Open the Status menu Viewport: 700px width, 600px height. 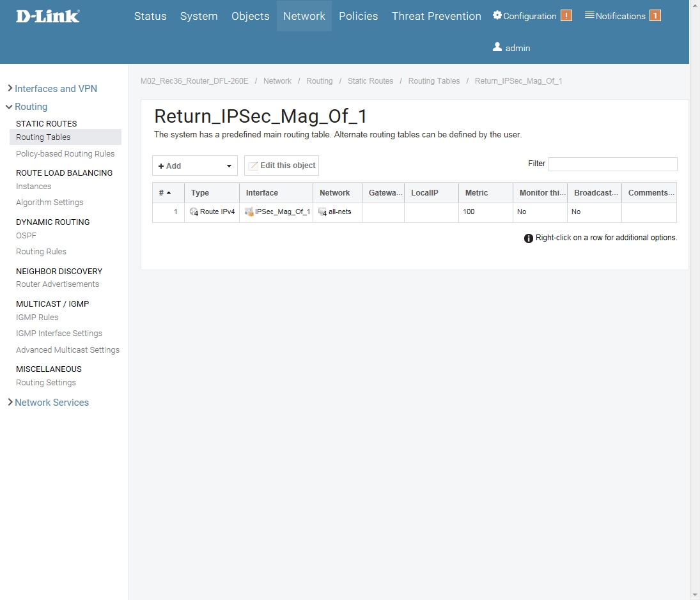tap(150, 16)
